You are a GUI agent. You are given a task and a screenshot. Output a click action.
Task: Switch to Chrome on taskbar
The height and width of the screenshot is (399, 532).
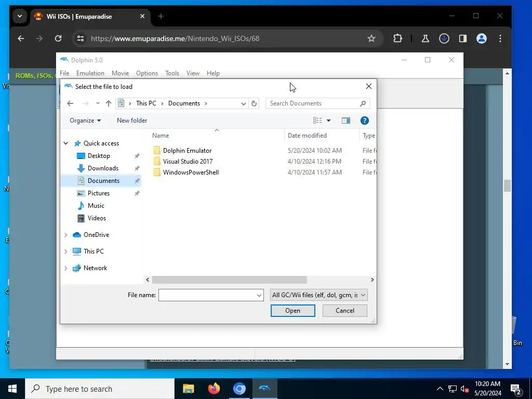point(239,389)
